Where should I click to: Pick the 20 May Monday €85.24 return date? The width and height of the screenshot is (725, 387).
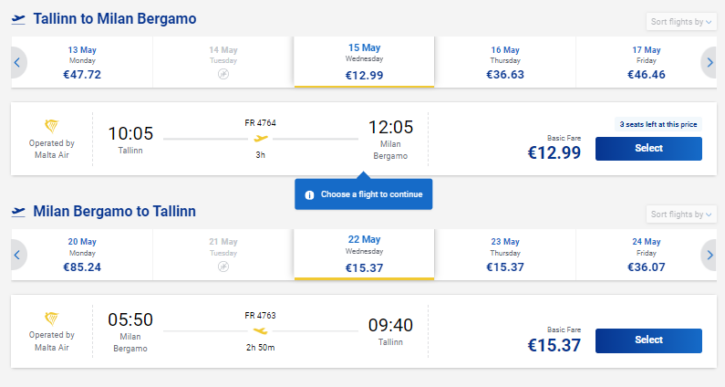point(82,255)
